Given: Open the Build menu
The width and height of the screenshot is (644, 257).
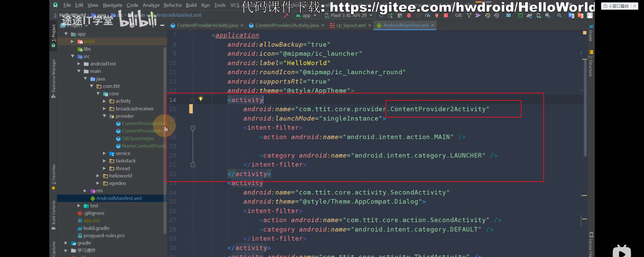Looking at the screenshot, I should [191, 5].
